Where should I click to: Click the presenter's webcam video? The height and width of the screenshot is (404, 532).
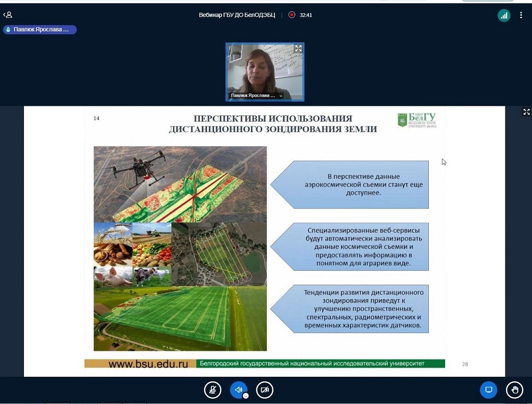pos(264,69)
